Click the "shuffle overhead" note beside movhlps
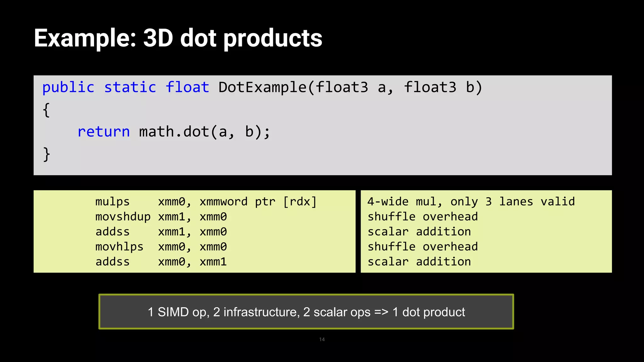The height and width of the screenshot is (362, 644). click(423, 247)
